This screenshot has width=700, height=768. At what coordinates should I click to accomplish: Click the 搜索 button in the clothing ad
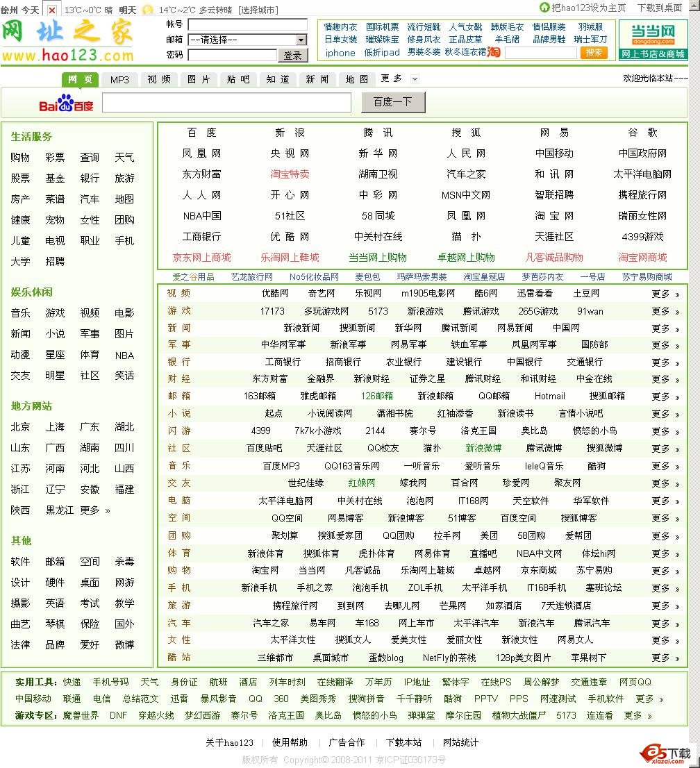(x=594, y=52)
